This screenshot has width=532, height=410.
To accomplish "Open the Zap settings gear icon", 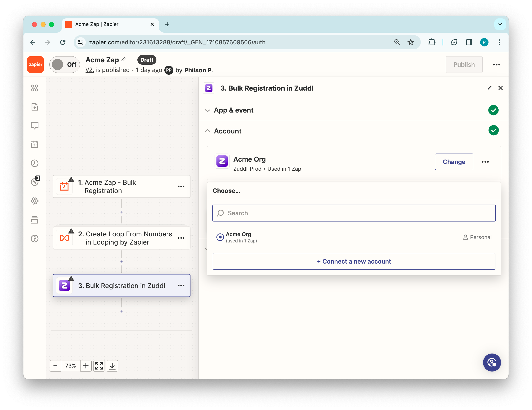I will coord(35,201).
